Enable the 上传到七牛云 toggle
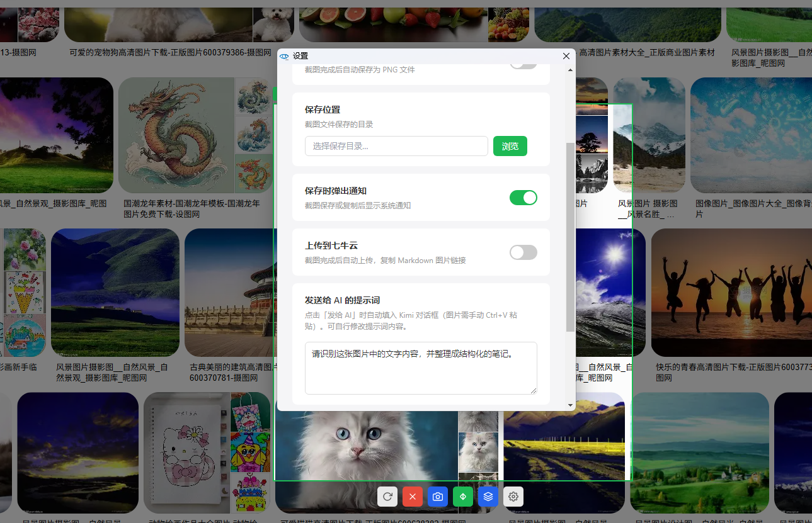 (x=523, y=252)
